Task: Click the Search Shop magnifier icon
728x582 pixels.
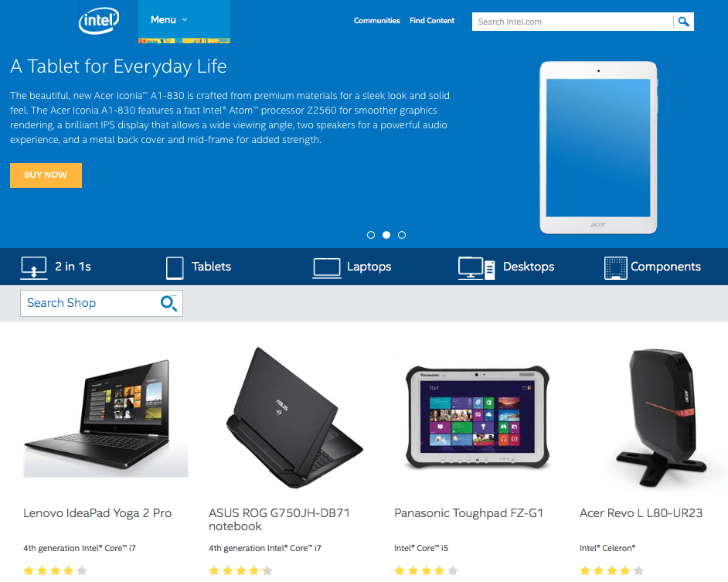Action: coord(168,303)
